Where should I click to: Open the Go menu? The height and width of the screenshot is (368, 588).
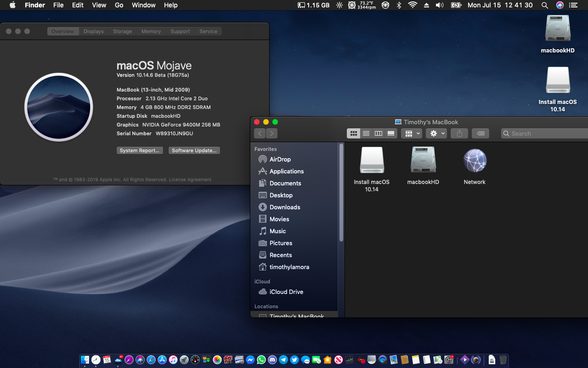pos(119,5)
